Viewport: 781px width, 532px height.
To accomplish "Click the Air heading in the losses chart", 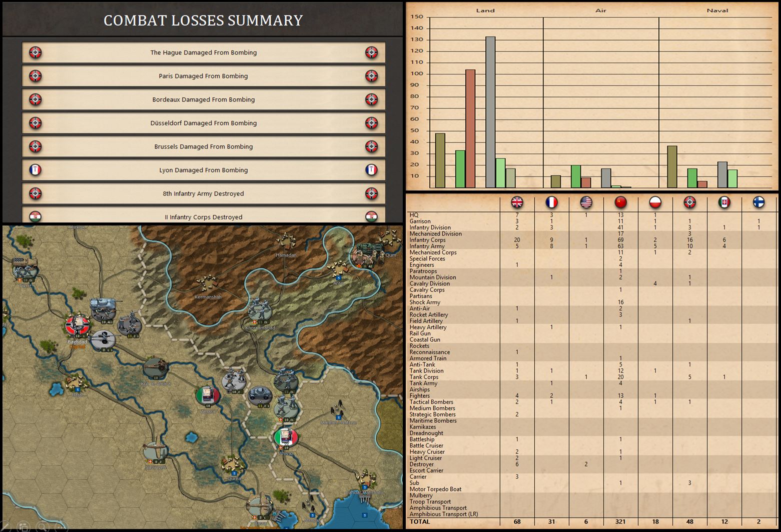I will point(601,10).
